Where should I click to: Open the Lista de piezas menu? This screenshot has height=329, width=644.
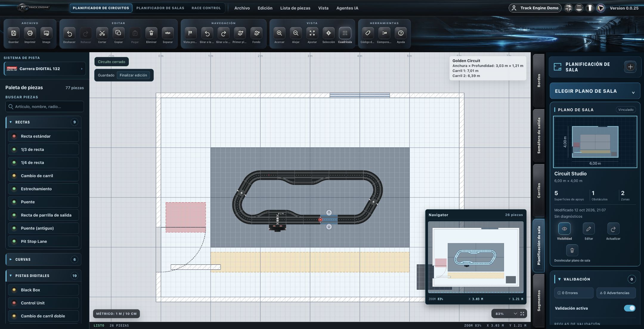(295, 8)
